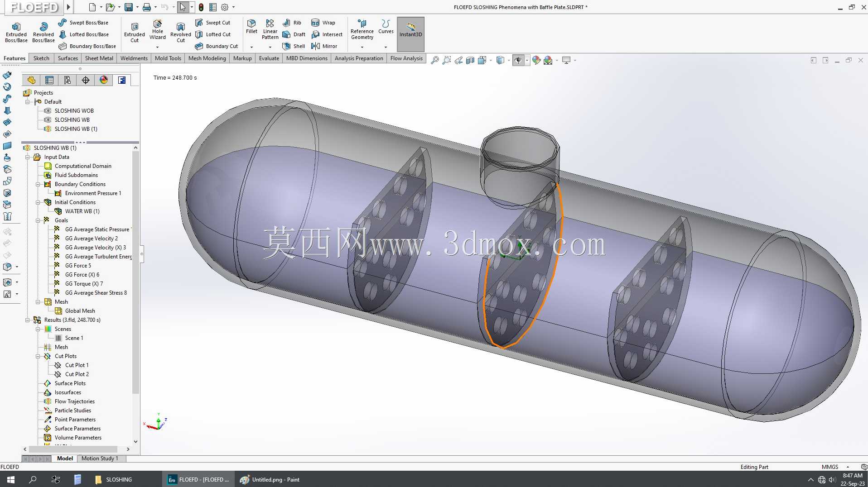Open the Curves tool
Viewport: 868px width, 487px height.
click(386, 27)
